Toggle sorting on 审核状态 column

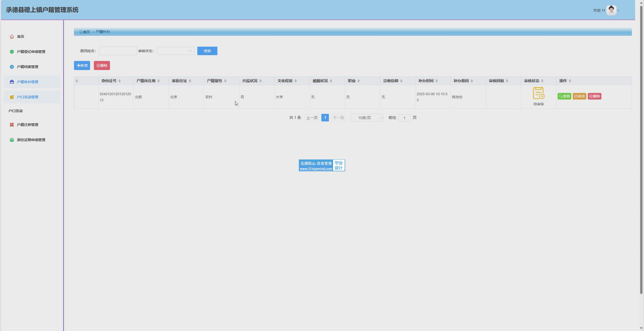click(x=542, y=81)
